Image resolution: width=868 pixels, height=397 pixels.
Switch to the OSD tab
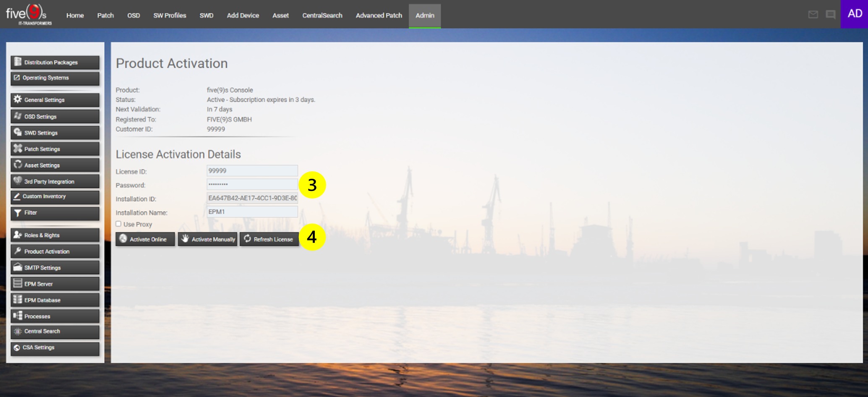coord(133,15)
